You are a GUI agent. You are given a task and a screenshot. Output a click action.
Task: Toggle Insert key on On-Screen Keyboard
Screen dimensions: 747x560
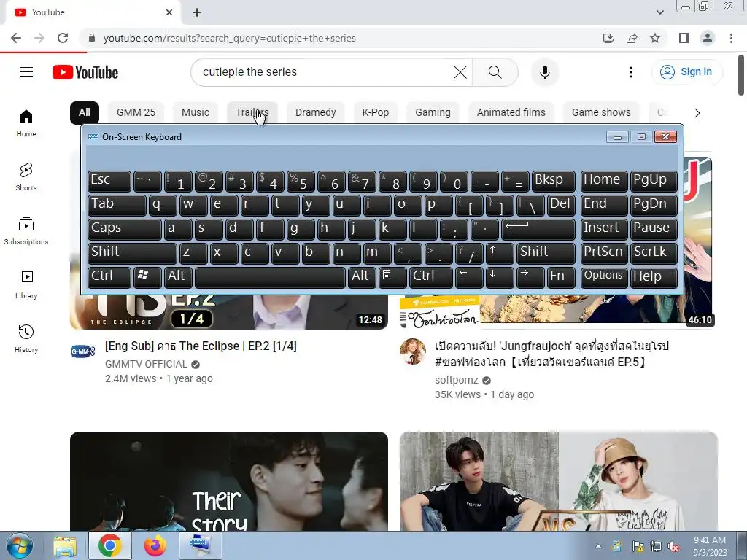[603, 228]
